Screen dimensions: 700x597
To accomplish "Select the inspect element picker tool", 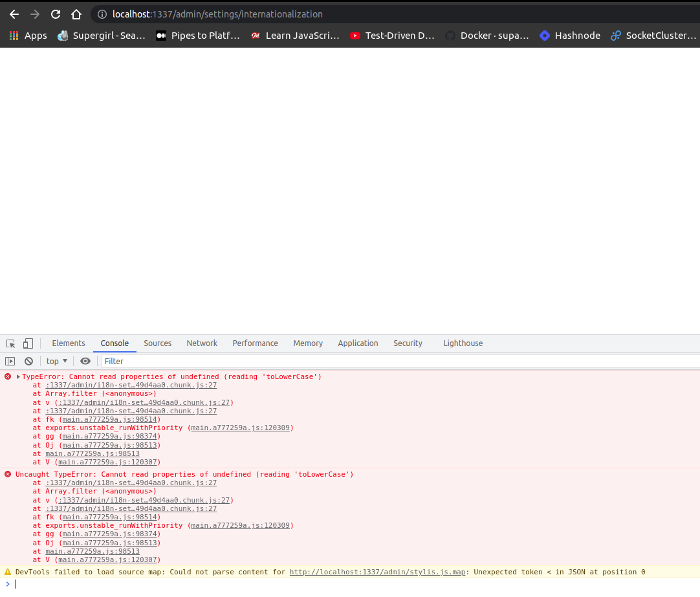I will pos(10,343).
